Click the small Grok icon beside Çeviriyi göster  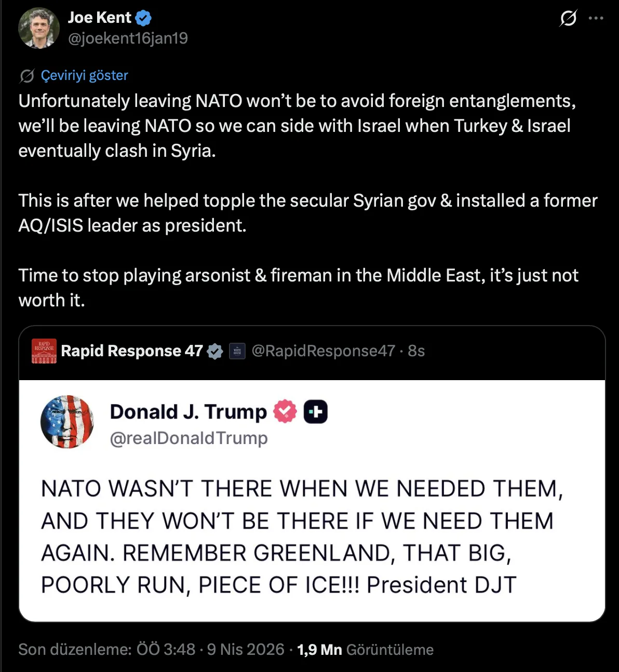(x=27, y=76)
